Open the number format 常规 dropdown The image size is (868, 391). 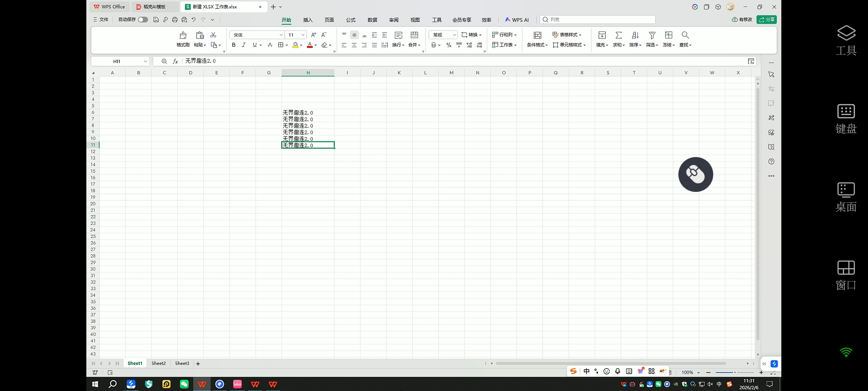coord(454,35)
